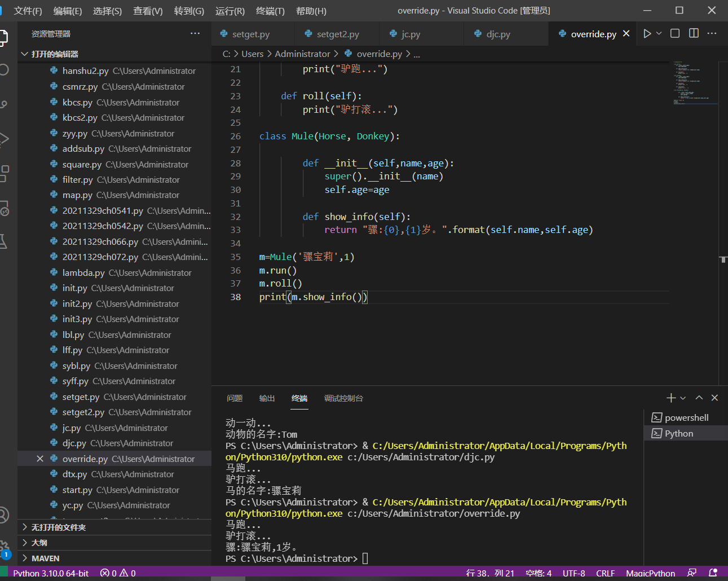Viewport: 728px width, 581px height.
Task: Select the powershell terminal instance
Action: [x=686, y=418]
